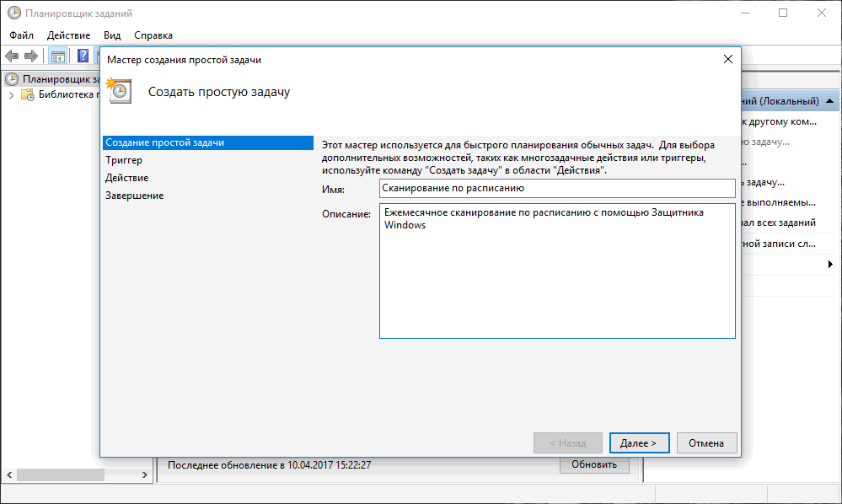
Task: Click into the Описание text area
Action: tap(557, 271)
